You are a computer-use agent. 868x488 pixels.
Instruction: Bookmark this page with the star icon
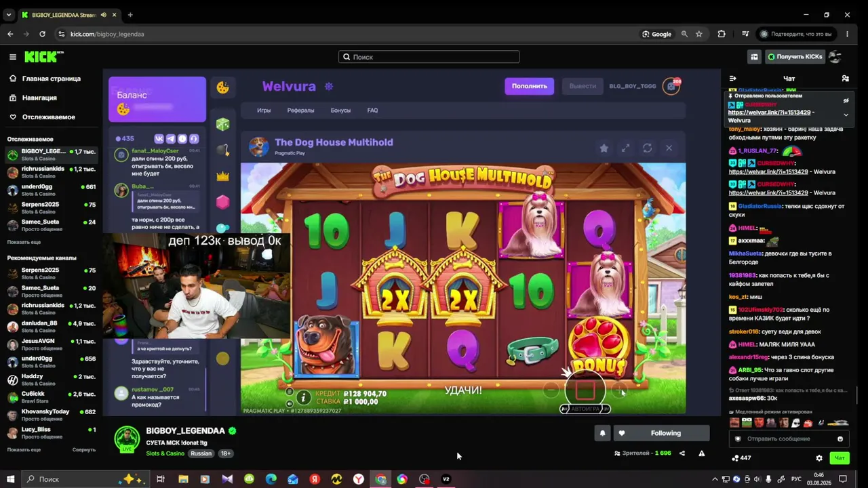(x=698, y=34)
